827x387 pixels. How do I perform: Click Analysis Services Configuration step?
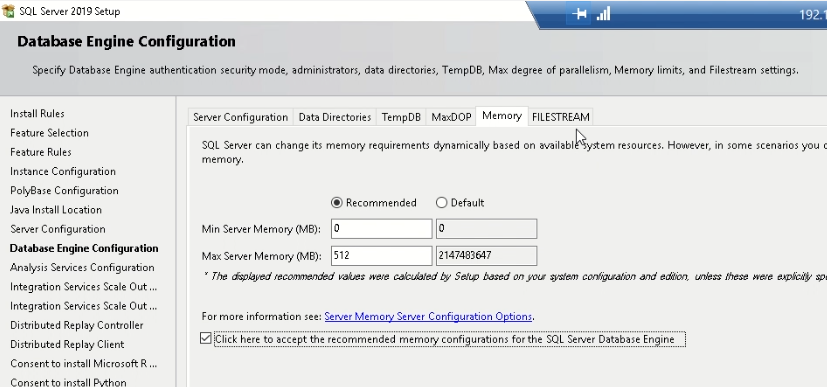coord(82,267)
